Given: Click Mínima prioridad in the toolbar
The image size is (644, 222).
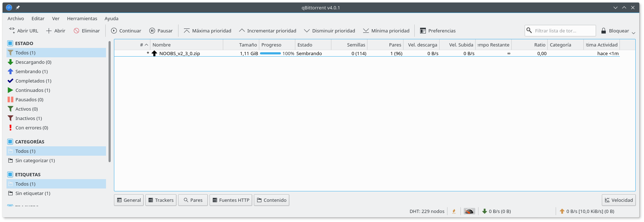Looking at the screenshot, I should (386, 31).
